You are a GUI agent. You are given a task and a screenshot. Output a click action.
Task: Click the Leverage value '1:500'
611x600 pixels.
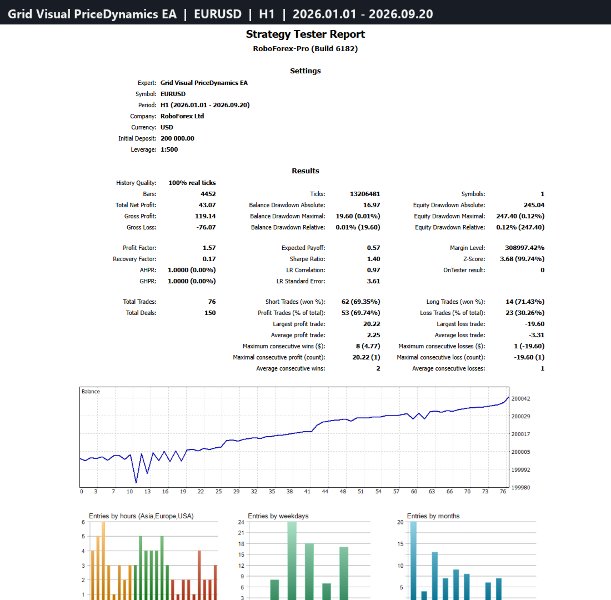click(x=169, y=150)
